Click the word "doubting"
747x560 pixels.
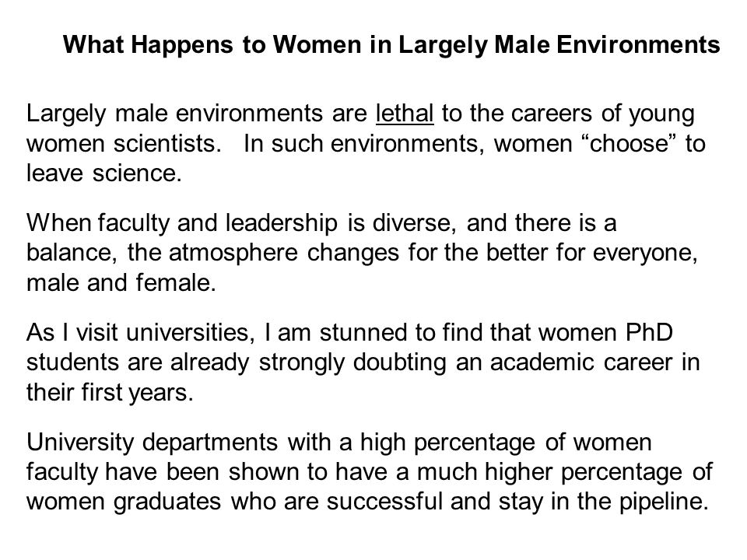click(400, 362)
